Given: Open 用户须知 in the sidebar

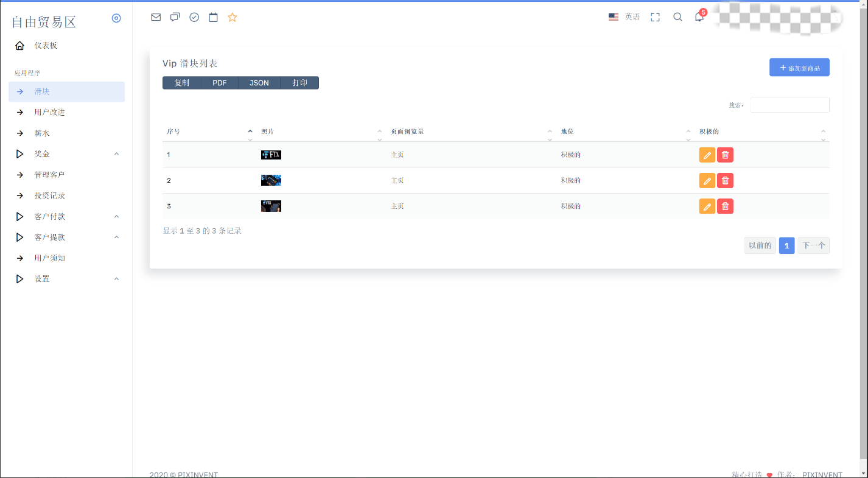Looking at the screenshot, I should pyautogui.click(x=66, y=258).
